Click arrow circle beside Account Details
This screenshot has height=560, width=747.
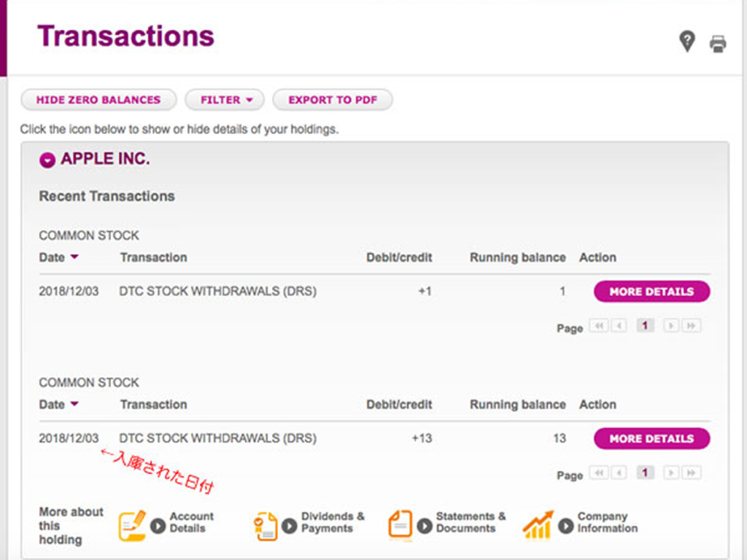tap(158, 526)
